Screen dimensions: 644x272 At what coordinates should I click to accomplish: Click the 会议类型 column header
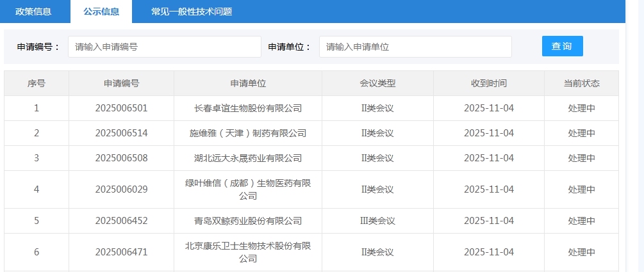378,83
